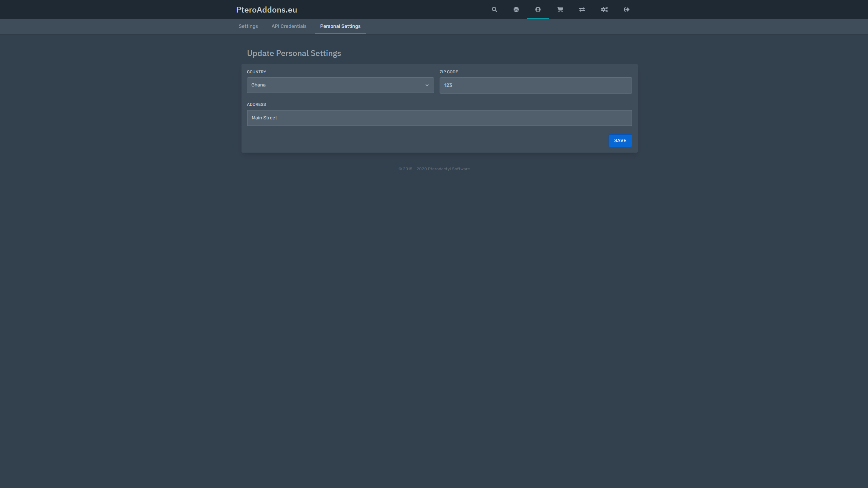Viewport: 868px width, 488px height.
Task: Click the COUNTRY field label
Action: click(x=256, y=72)
